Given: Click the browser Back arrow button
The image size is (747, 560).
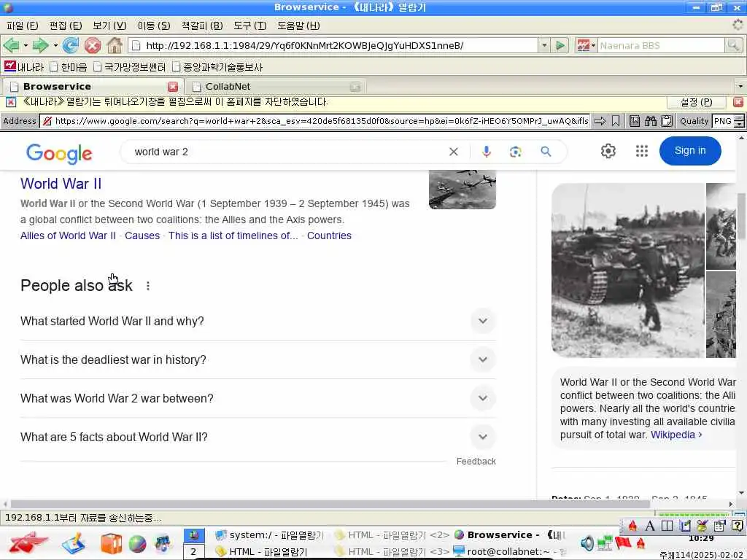Looking at the screenshot, I should click(x=12, y=46).
